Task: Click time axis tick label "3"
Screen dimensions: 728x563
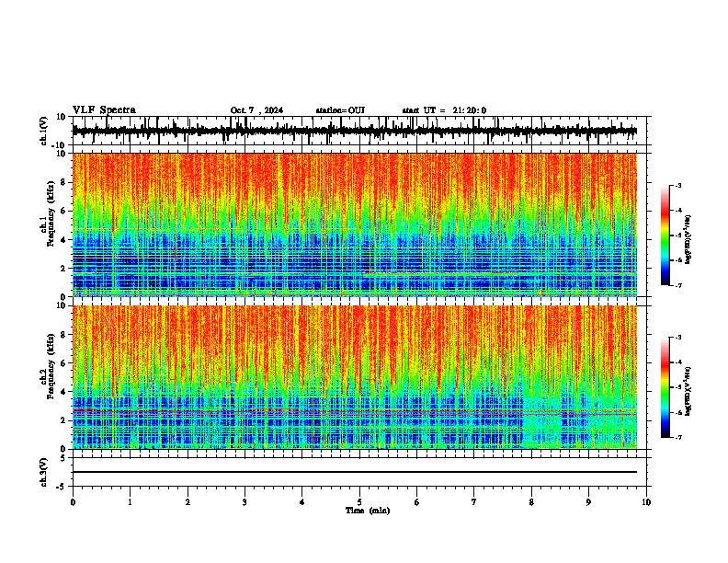Action: tap(245, 502)
